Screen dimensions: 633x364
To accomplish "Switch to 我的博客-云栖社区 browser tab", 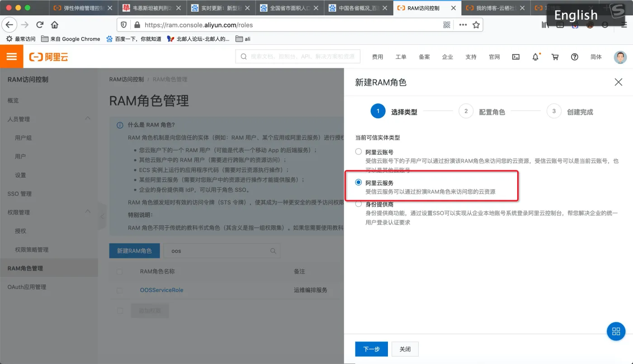I will pyautogui.click(x=496, y=8).
